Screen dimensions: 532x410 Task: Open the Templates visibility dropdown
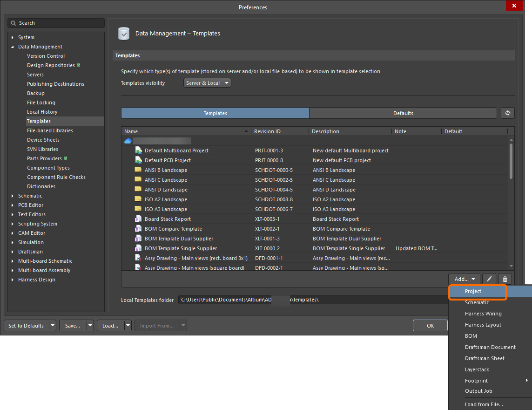click(x=208, y=83)
